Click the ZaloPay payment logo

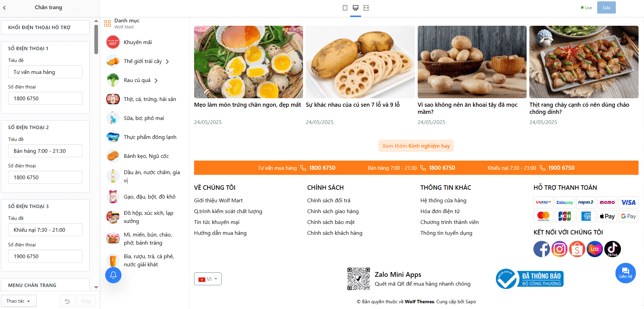(565, 202)
